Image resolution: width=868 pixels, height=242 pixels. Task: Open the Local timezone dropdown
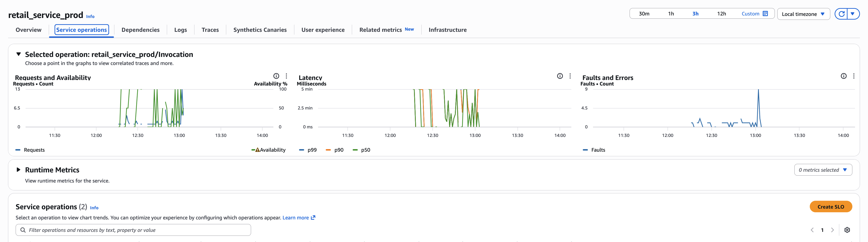pyautogui.click(x=803, y=14)
